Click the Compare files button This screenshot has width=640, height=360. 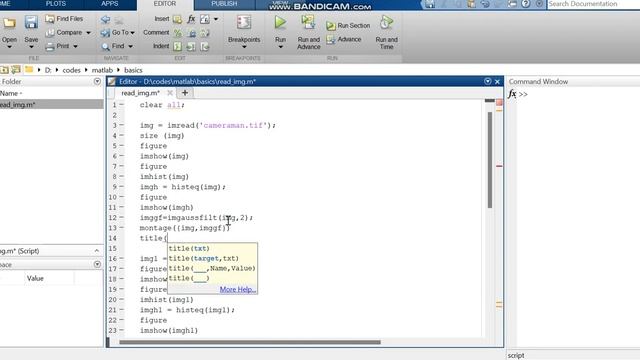pyautogui.click(x=64, y=32)
